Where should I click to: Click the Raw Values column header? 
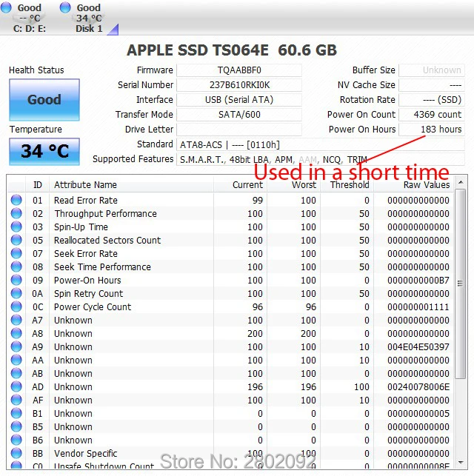(x=413, y=184)
